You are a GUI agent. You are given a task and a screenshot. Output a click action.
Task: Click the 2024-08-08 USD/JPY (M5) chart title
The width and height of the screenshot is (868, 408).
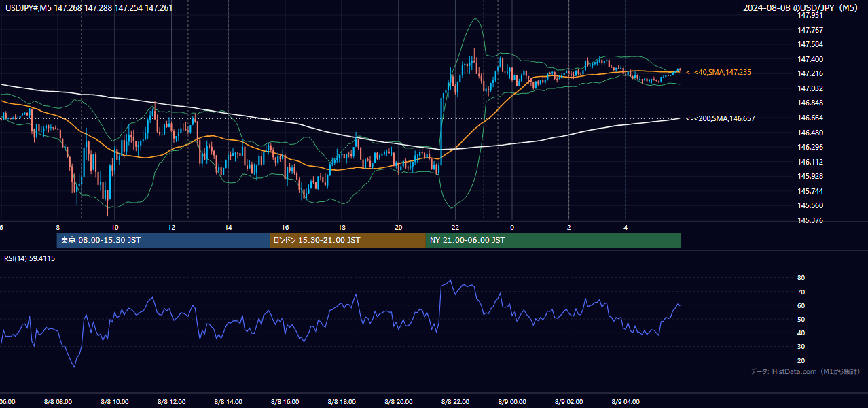click(x=801, y=8)
